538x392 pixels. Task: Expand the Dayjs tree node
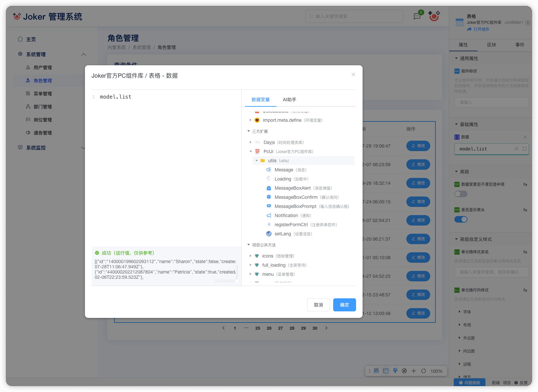[x=251, y=142]
